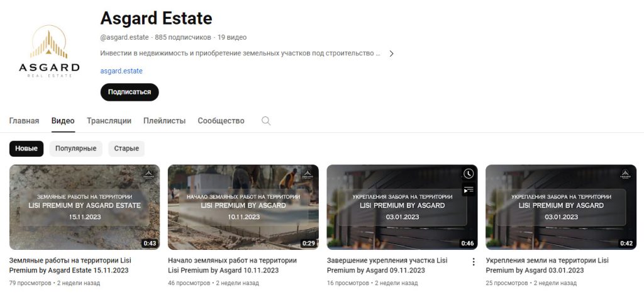This screenshot has width=644, height=299.
Task: Click title Начало земляных работ на территории
Action: tap(233, 265)
